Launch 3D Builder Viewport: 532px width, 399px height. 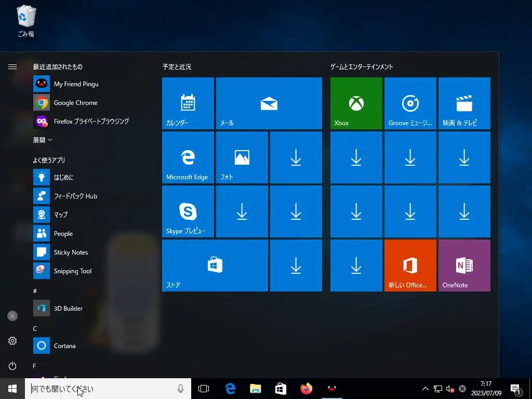[90, 308]
